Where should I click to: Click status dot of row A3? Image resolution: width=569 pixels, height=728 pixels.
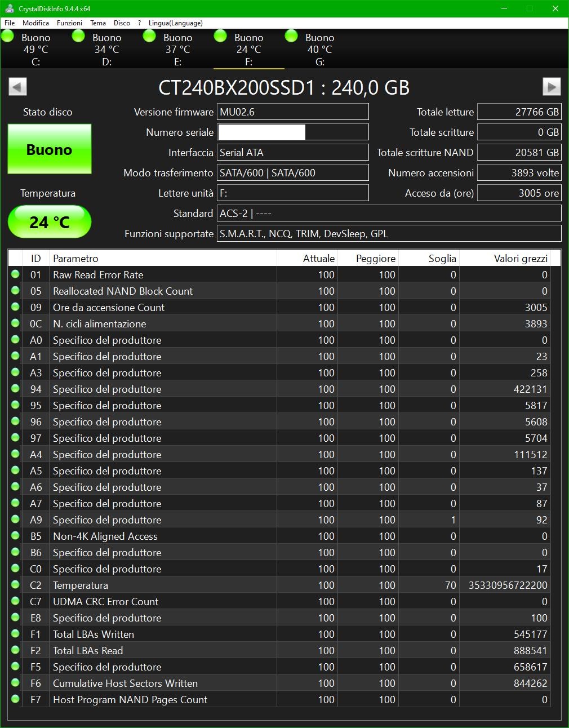pos(15,372)
